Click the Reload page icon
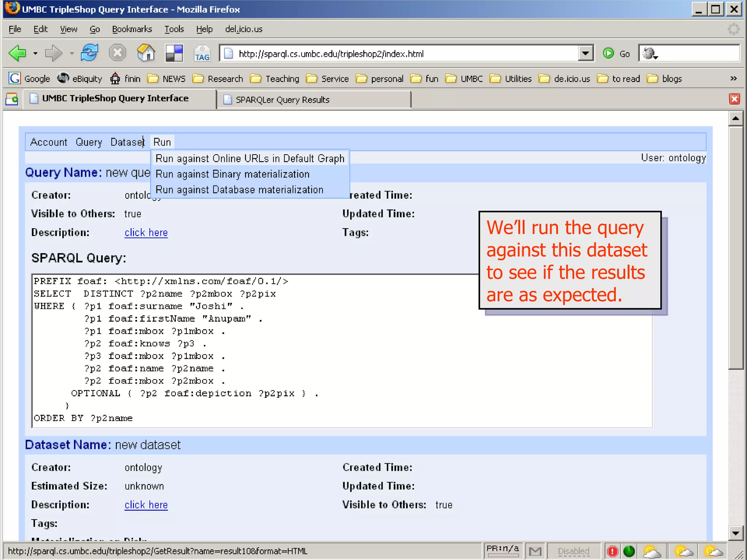Viewport: 747px width, 560px height. tap(89, 53)
